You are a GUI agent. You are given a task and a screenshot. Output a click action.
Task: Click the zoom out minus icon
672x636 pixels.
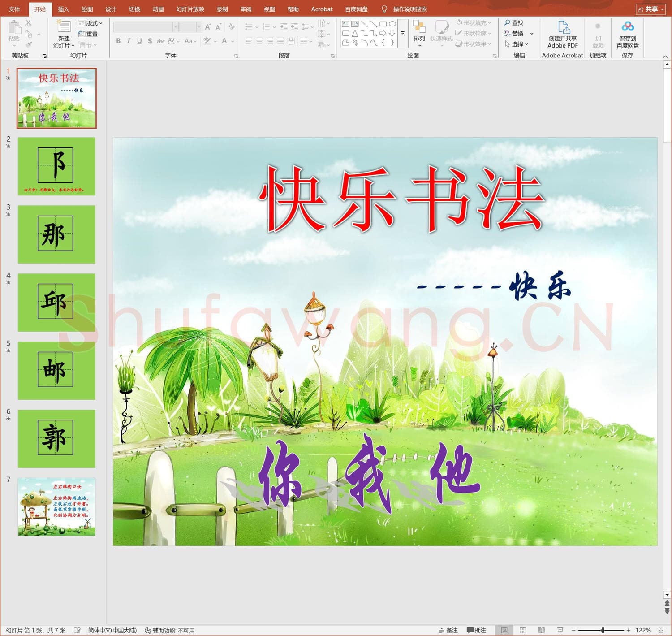point(573,630)
